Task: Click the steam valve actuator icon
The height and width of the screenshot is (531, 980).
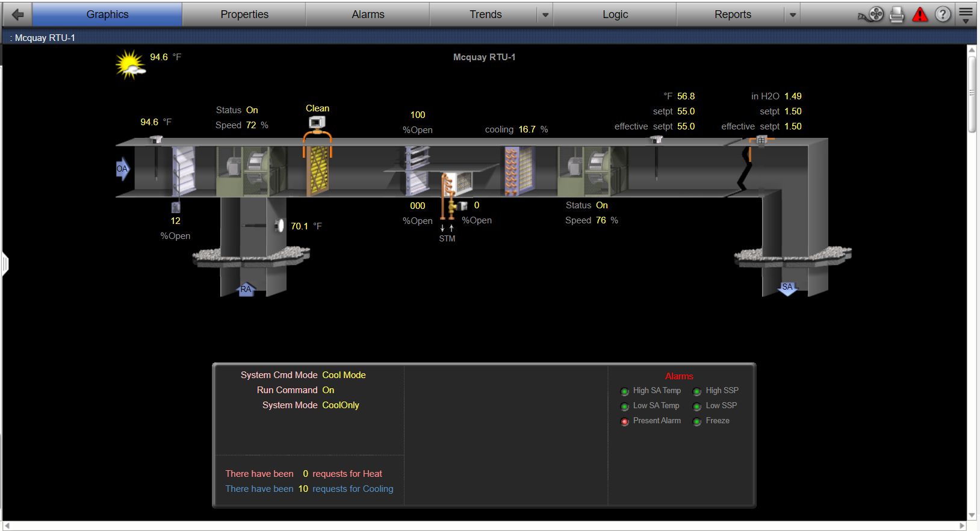Action: (x=462, y=206)
